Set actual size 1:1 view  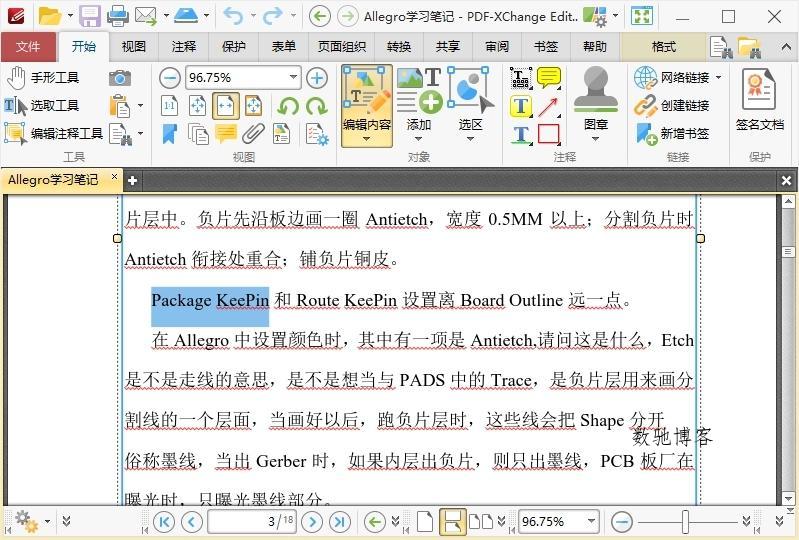click(170, 105)
